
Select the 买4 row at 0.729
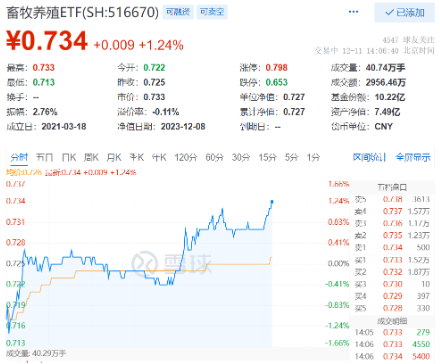pyautogui.click(x=392, y=296)
